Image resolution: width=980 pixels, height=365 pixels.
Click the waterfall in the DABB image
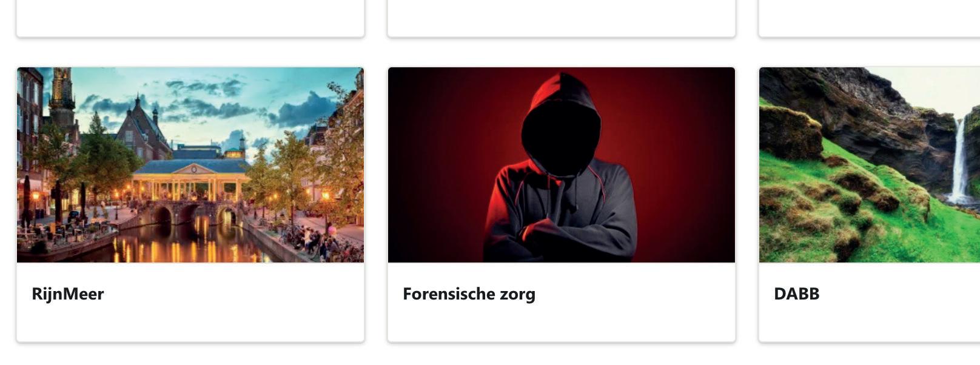tap(959, 161)
